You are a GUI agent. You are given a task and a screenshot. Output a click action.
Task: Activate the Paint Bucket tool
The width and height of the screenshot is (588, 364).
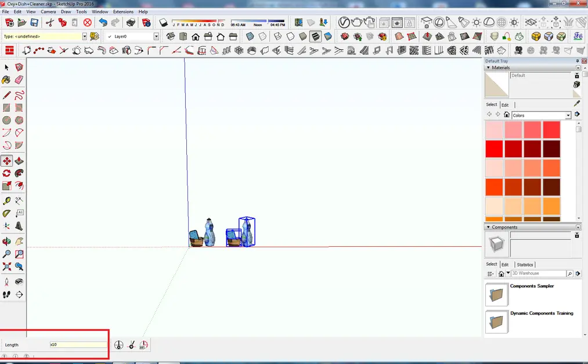coord(7,80)
